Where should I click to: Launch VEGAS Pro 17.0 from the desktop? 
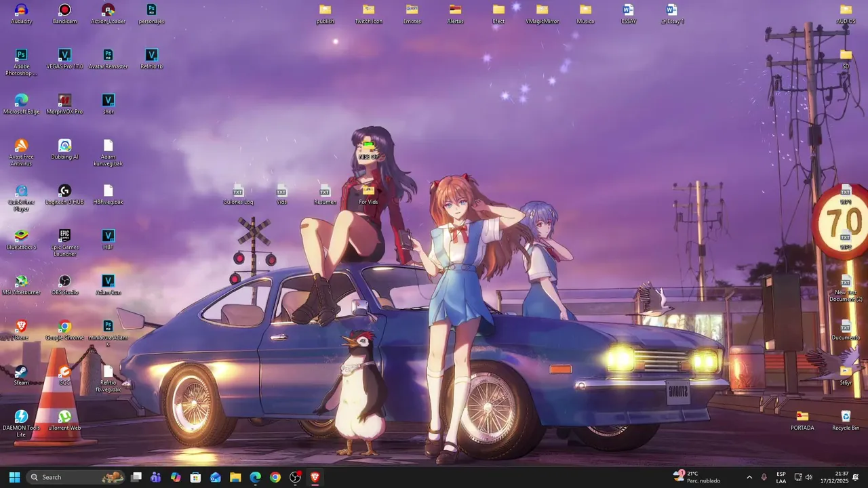point(64,59)
